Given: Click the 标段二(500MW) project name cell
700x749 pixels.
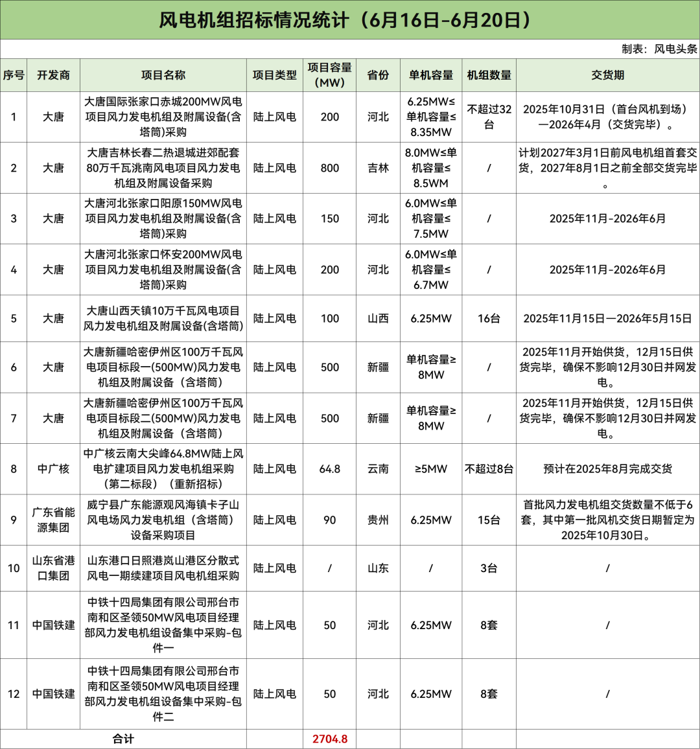Looking at the screenshot, I should pos(163,419).
